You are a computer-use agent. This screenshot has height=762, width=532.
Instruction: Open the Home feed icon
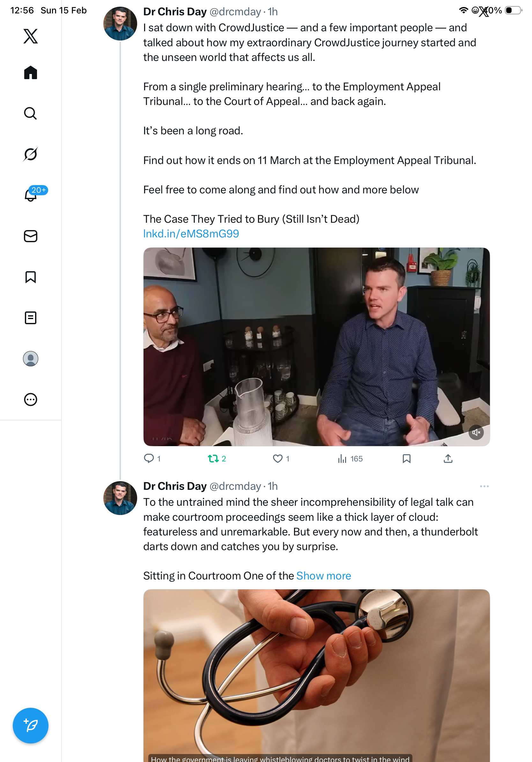tap(31, 73)
